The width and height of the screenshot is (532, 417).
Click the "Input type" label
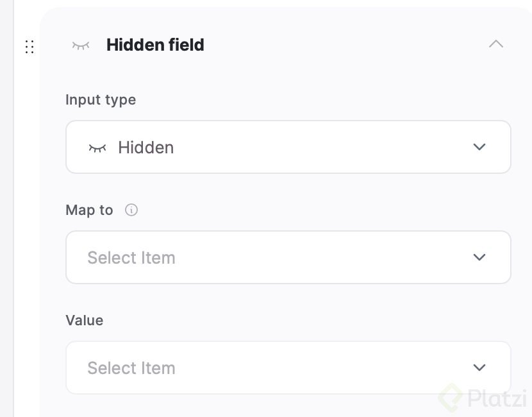tap(101, 100)
